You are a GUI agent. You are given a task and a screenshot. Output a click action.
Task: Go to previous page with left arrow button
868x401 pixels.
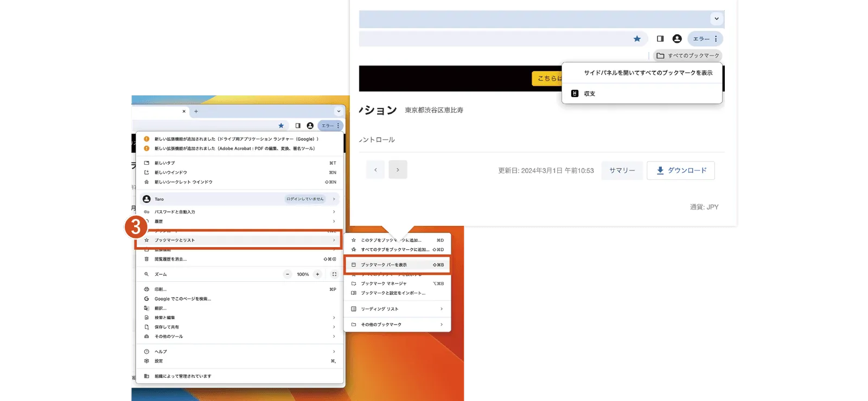(375, 170)
